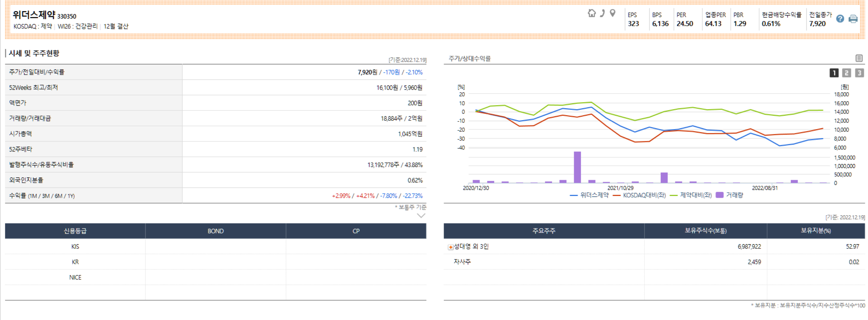Click the 시가총액 value 1,045억원
Image resolution: width=868 pixels, height=320 pixels.
tap(410, 134)
